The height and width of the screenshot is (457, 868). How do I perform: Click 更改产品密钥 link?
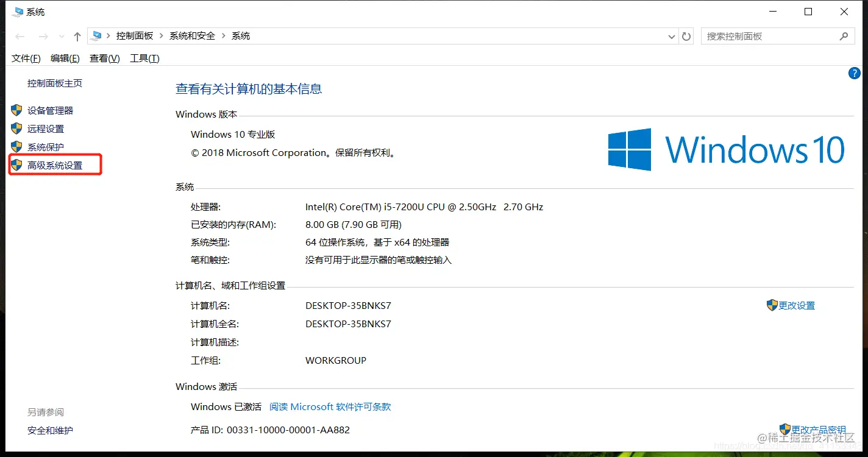tap(819, 430)
